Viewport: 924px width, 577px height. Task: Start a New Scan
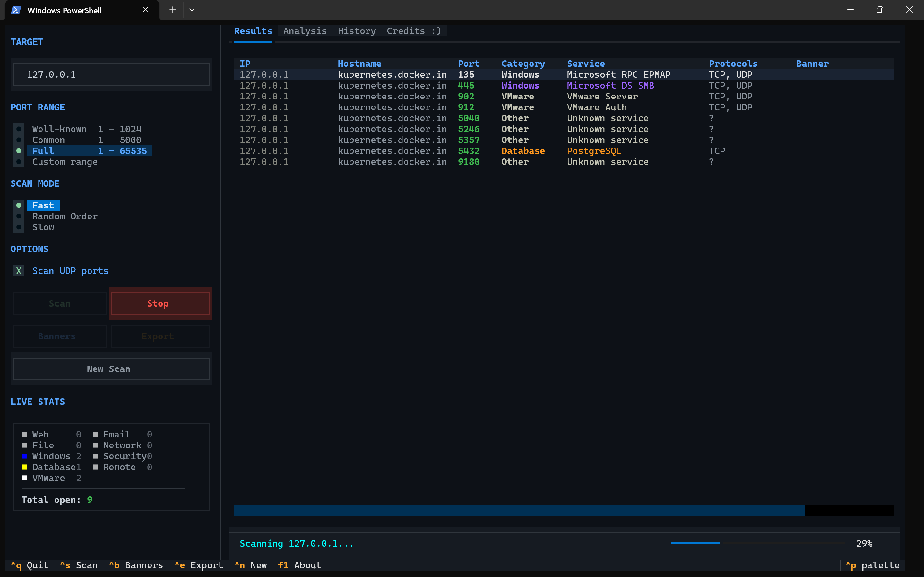tap(111, 369)
